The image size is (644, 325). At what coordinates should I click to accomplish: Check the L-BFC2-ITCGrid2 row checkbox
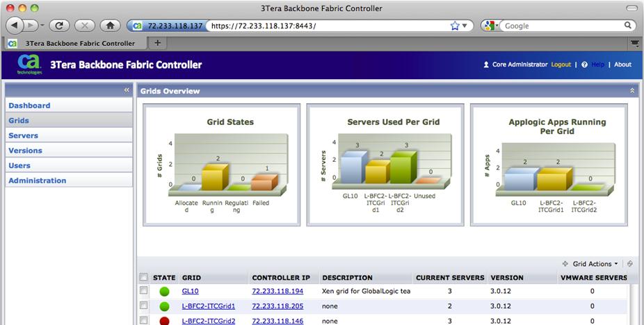coord(143,320)
